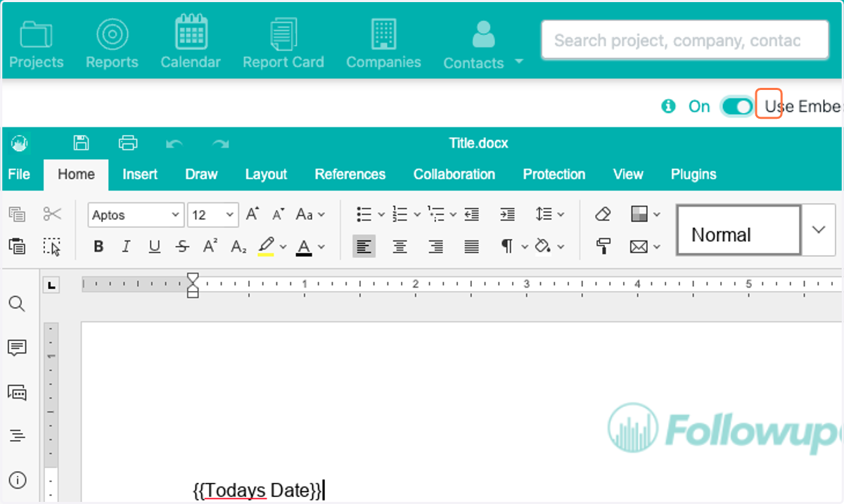
Task: Expand the Contacts dropdown arrow
Action: 519,61
